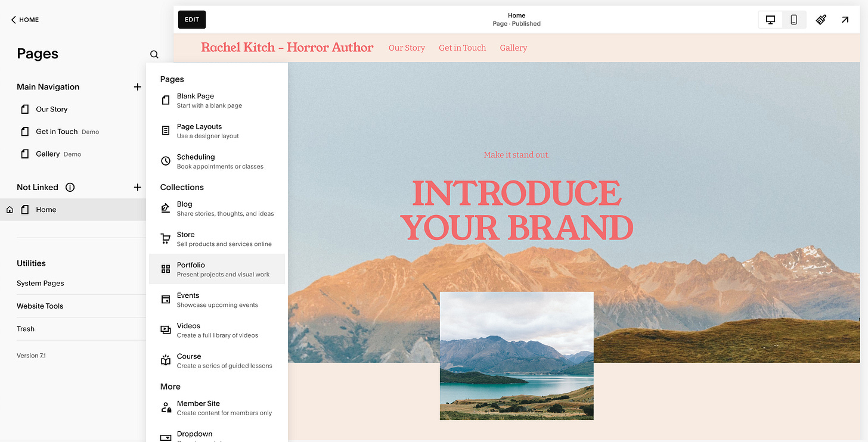Image resolution: width=868 pixels, height=442 pixels.
Task: Click the page icon beside the Home row
Action: pos(25,210)
